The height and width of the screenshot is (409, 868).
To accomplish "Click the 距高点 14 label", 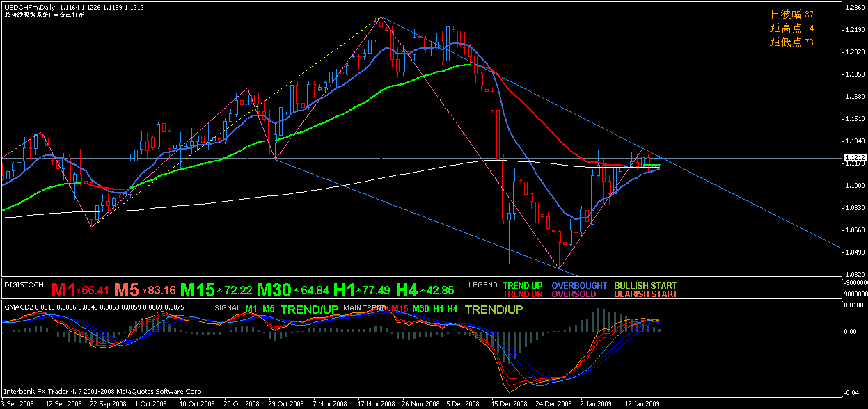I will click(791, 28).
